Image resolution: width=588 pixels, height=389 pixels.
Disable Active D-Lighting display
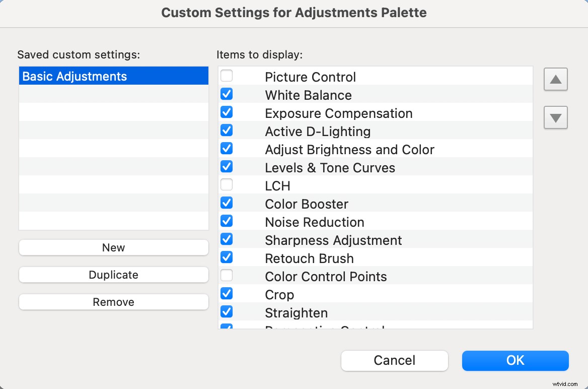tap(227, 130)
